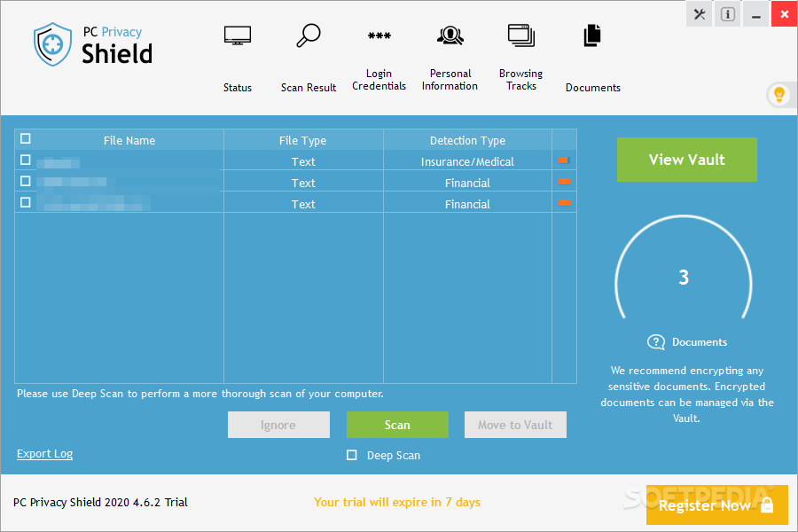
Task: Click orange flag in last Financial row
Action: [563, 203]
